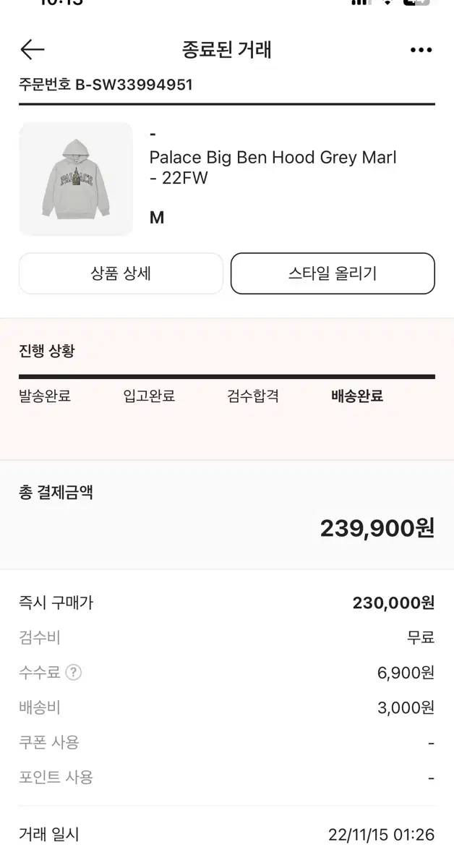Tap the 스타일 올리기 button
454x868 pixels.
pos(333,273)
